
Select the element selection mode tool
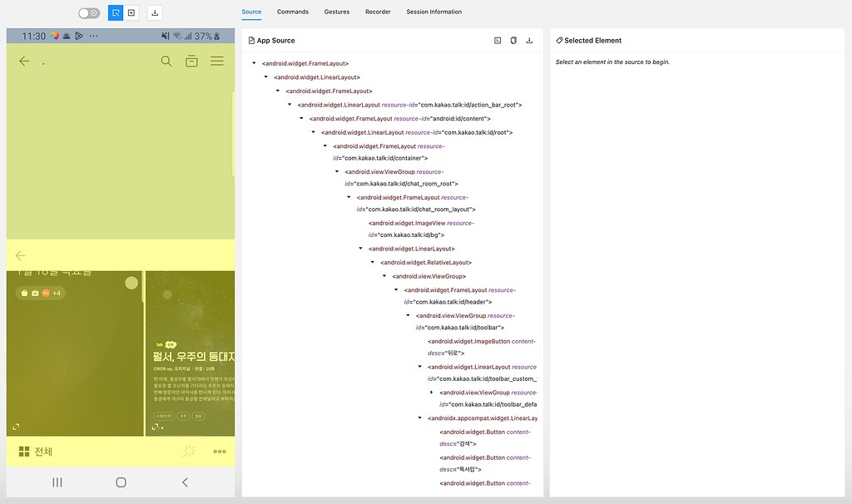tap(116, 12)
